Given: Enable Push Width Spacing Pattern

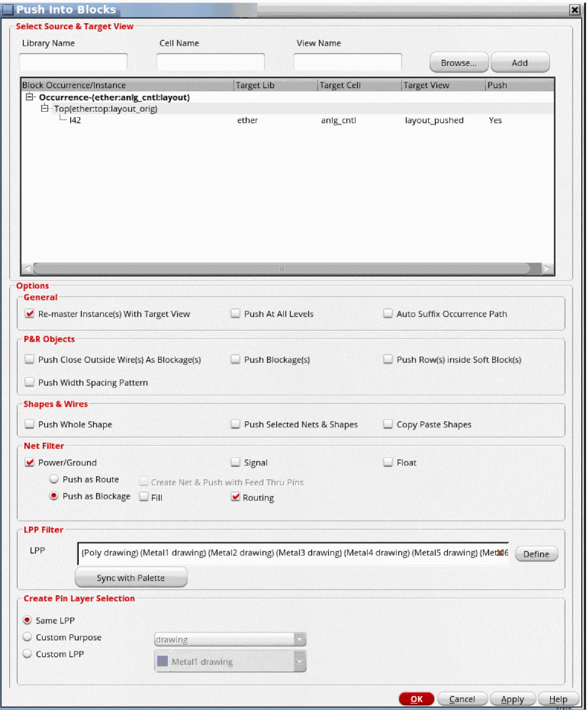Looking at the screenshot, I should tap(30, 382).
